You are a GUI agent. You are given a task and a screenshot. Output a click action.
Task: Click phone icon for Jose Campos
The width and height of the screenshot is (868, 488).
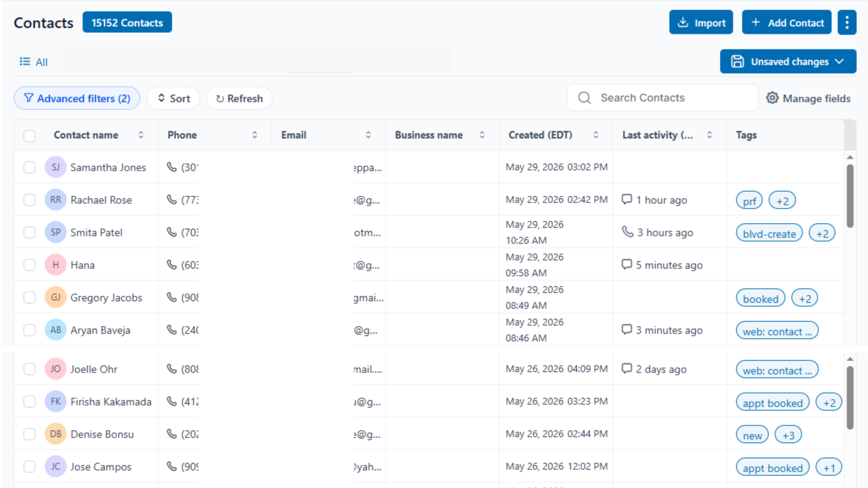(172, 466)
